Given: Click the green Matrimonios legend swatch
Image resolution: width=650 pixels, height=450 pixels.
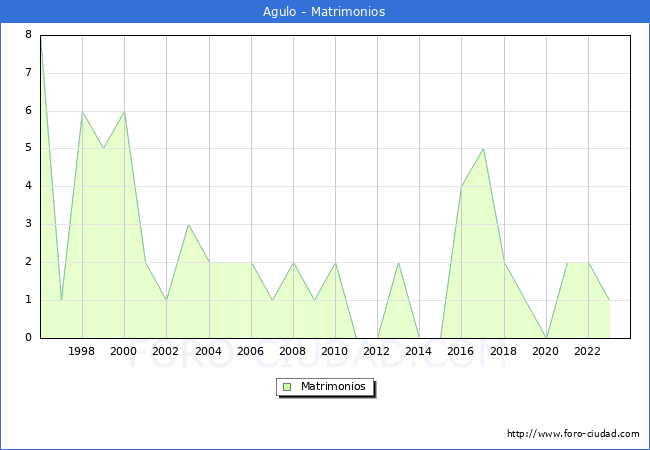Looking at the screenshot, I should point(287,386).
